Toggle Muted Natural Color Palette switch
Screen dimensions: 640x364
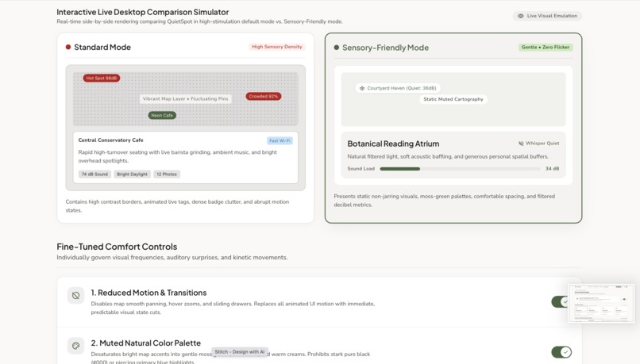click(x=561, y=352)
